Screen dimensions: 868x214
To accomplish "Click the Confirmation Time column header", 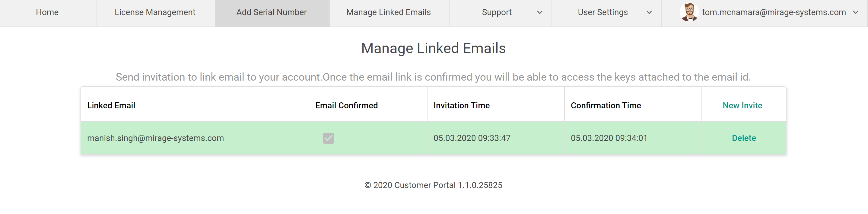I will click(606, 105).
